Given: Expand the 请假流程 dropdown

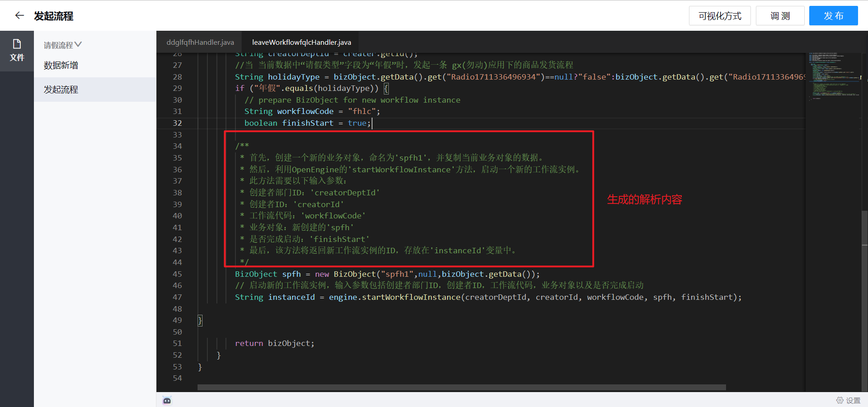Looking at the screenshot, I should click(62, 45).
